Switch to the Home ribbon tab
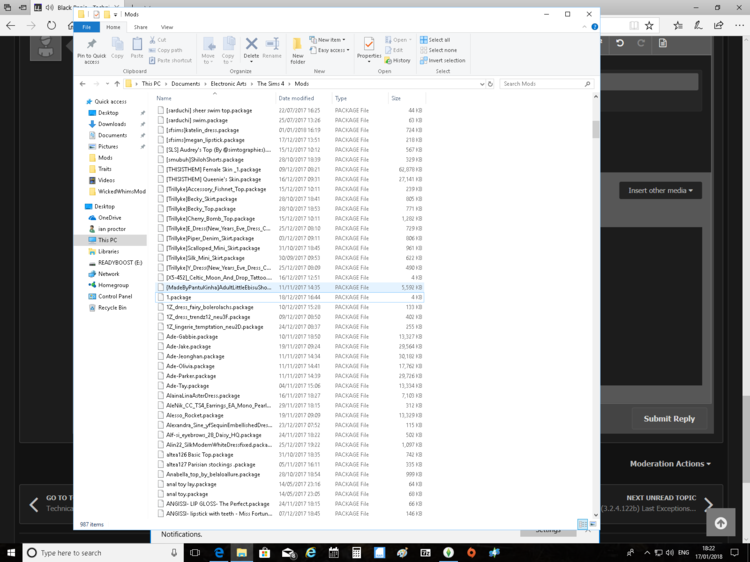Viewport: 750px width, 562px height. pos(113,27)
